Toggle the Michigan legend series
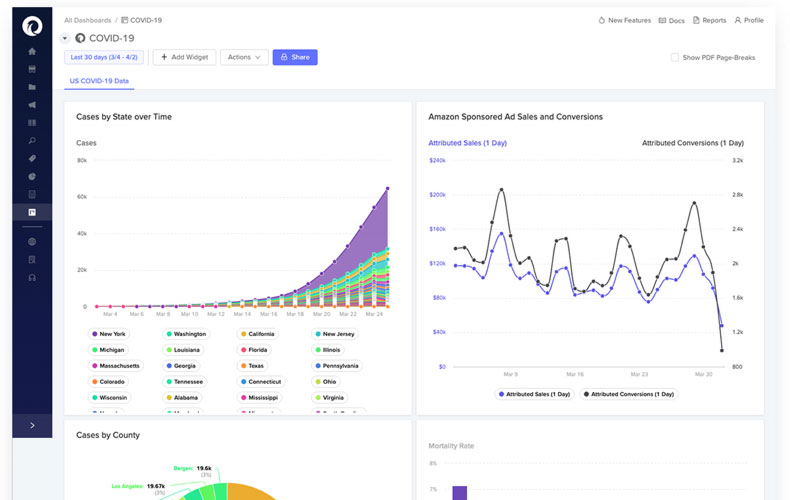Screen dimensions: 790x500 tap(108, 350)
